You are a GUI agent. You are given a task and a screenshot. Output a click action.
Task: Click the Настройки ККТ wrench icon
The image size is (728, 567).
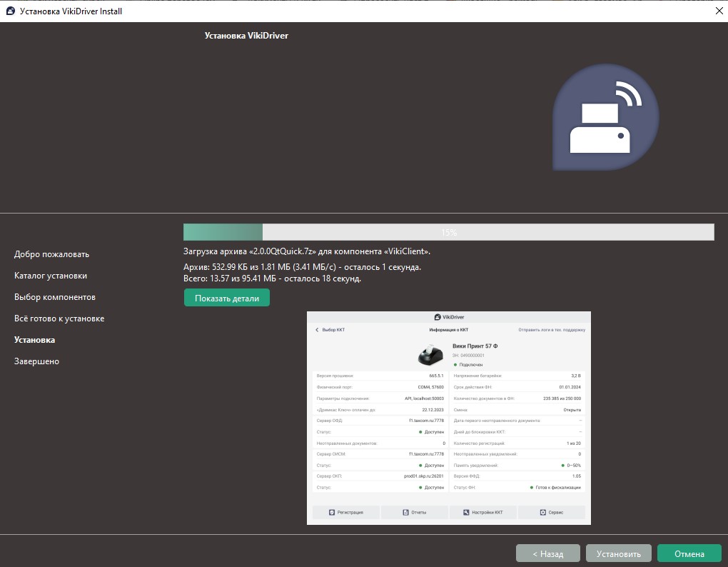click(466, 512)
